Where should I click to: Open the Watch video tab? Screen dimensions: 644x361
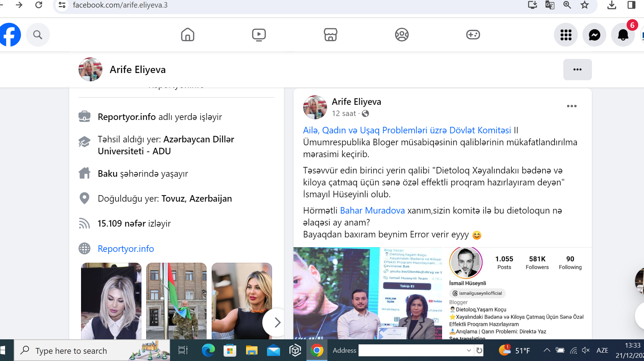(259, 35)
